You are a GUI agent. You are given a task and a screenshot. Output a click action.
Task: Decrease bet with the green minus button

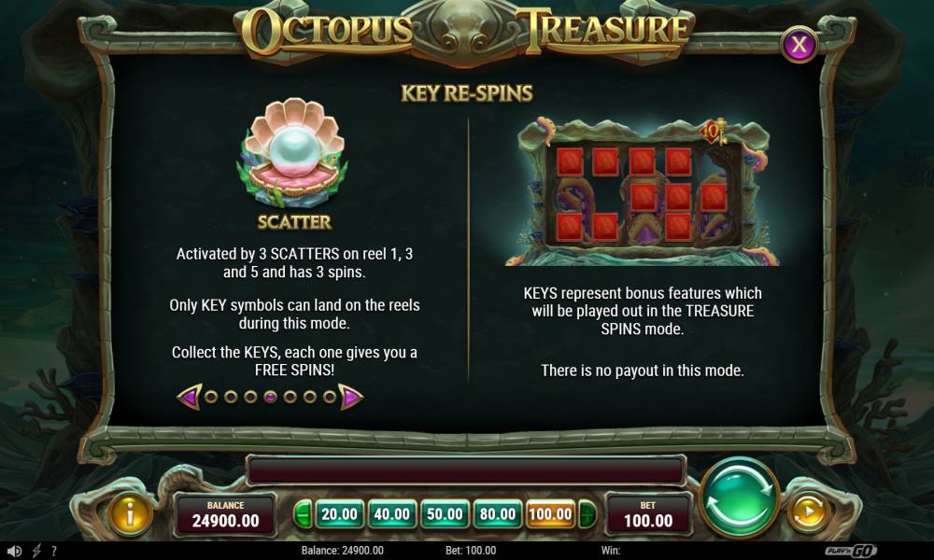[303, 514]
